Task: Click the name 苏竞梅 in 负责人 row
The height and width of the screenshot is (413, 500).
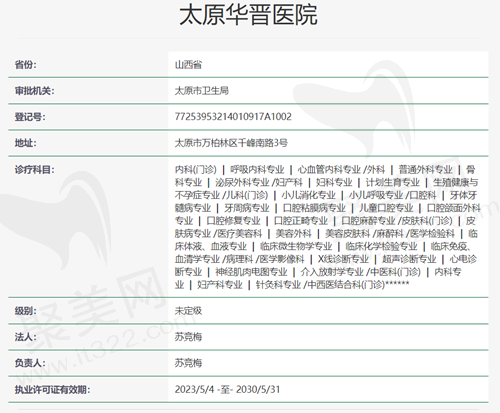Action: pos(188,363)
